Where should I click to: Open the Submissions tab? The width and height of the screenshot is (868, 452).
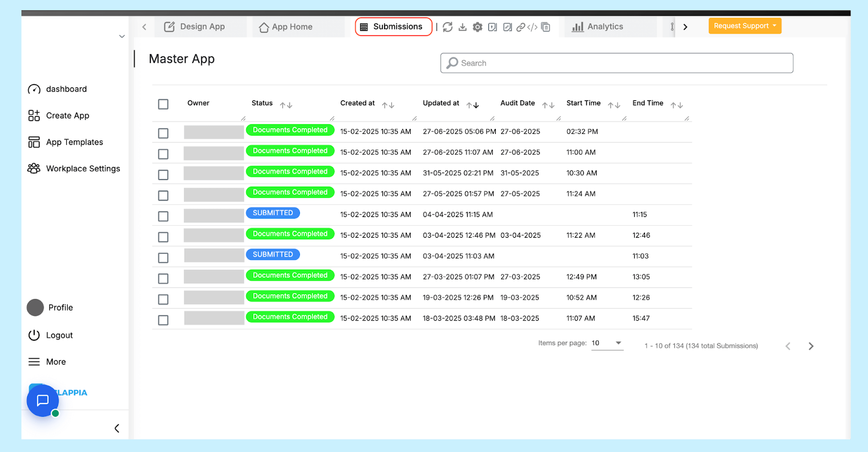point(393,27)
